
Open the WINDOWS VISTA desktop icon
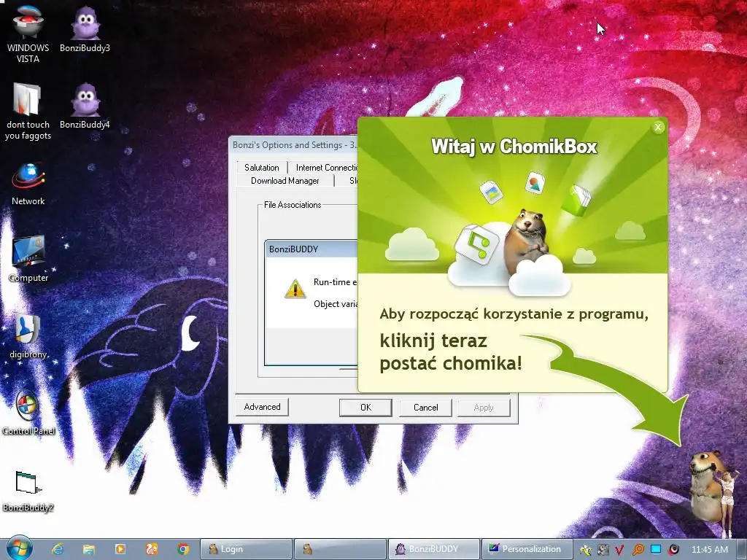(x=28, y=34)
